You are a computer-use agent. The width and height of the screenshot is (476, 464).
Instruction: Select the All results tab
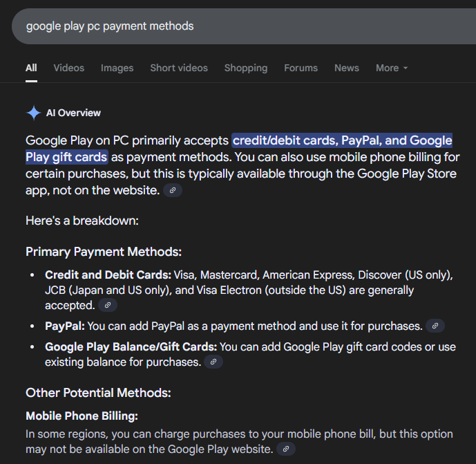click(x=31, y=68)
